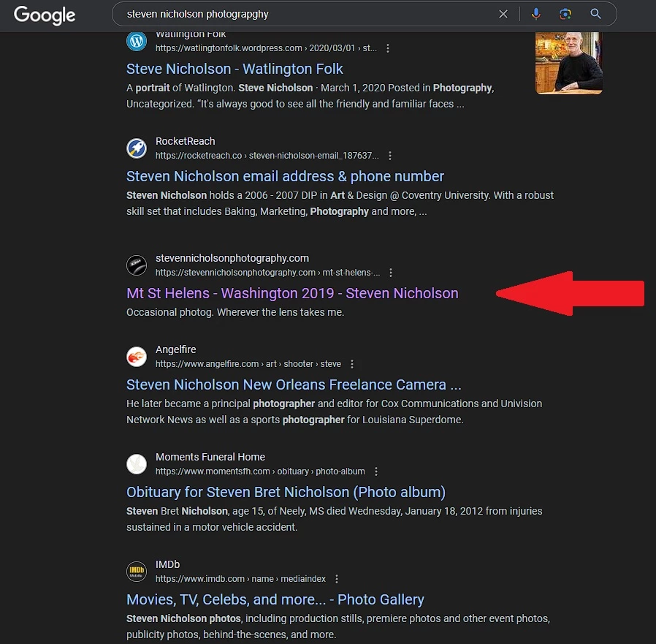Click the rocketreach.co URL breadcrumb

267,156
